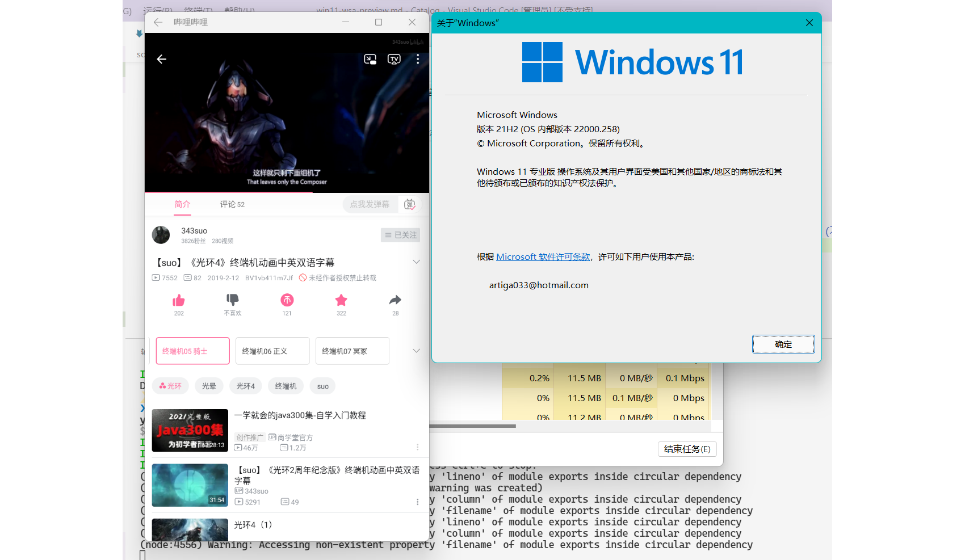Screen dimensions: 965x560
Task: Click 一学就会的java300集 video title
Action: (x=300, y=415)
